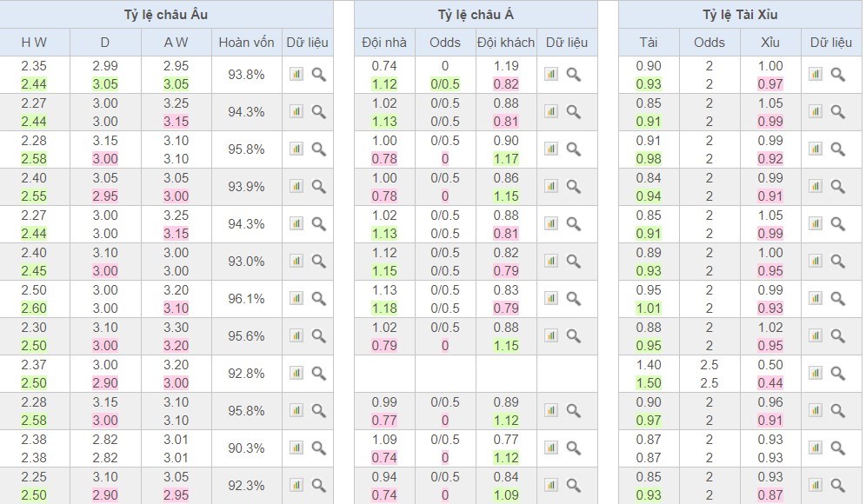
Task: Click the magnifier icon in the 93.0% payout row
Action: pos(319,261)
